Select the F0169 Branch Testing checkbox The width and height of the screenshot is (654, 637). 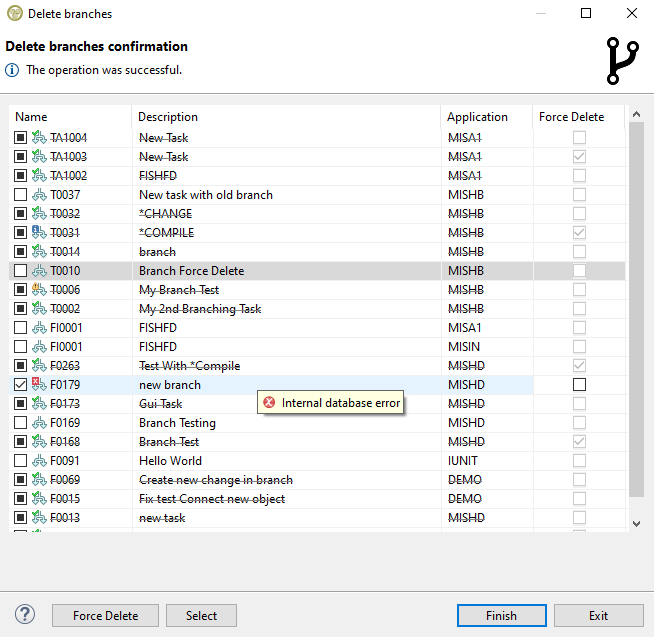pyautogui.click(x=21, y=423)
